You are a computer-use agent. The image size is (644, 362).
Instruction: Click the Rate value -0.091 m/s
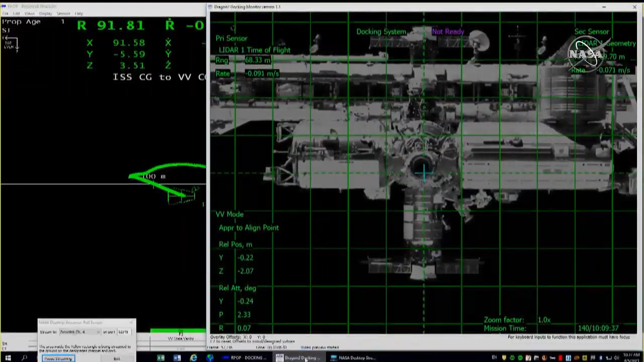click(262, 73)
